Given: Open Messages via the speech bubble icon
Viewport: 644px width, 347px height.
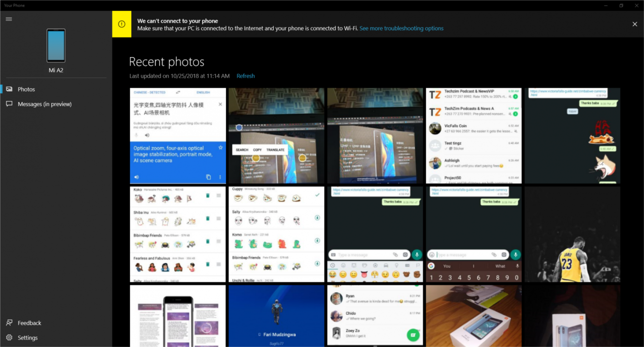Looking at the screenshot, I should pyautogui.click(x=9, y=104).
